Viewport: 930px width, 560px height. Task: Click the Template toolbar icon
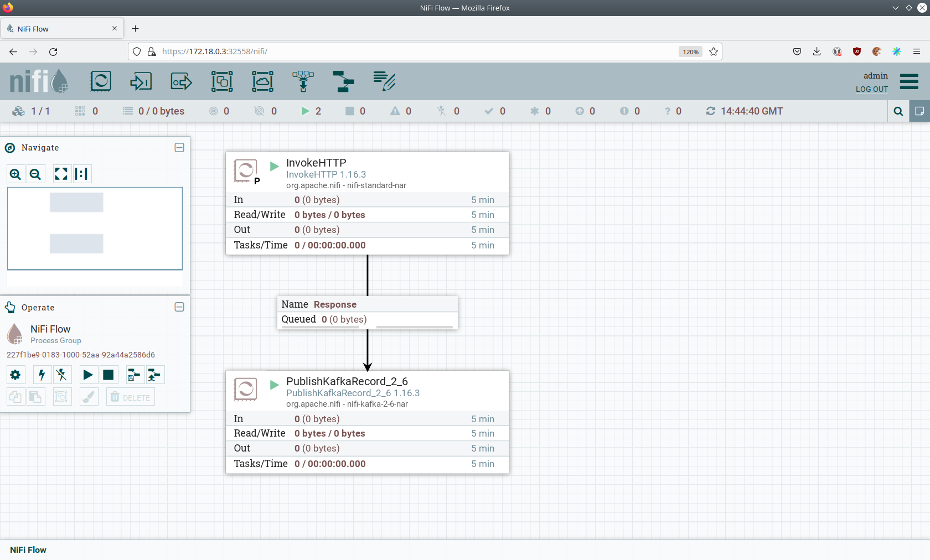(343, 81)
